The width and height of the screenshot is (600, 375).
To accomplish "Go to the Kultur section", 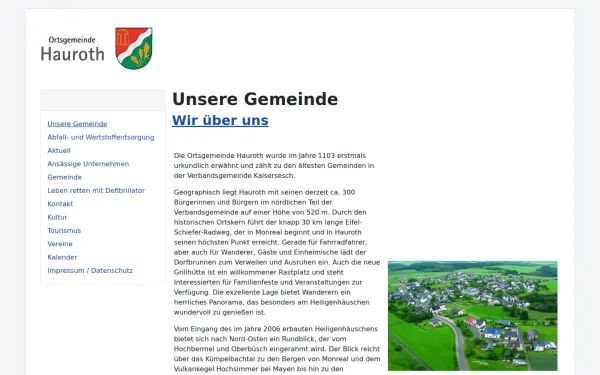I will click(x=57, y=217).
